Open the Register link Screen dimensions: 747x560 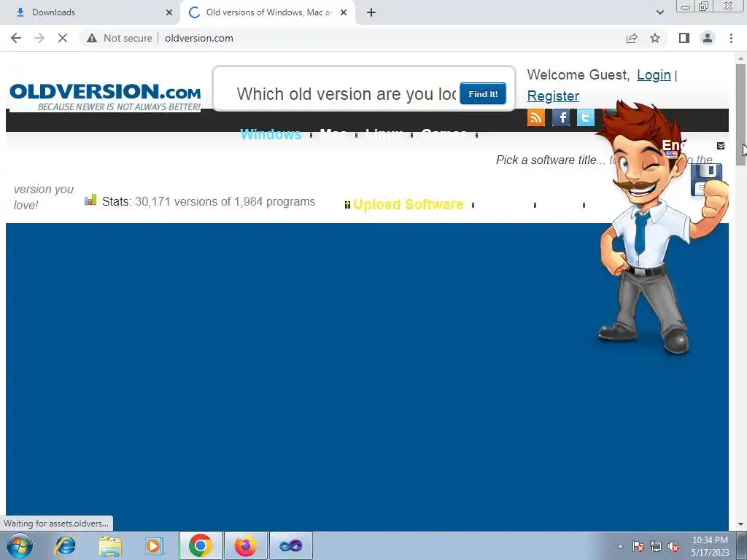tap(553, 96)
